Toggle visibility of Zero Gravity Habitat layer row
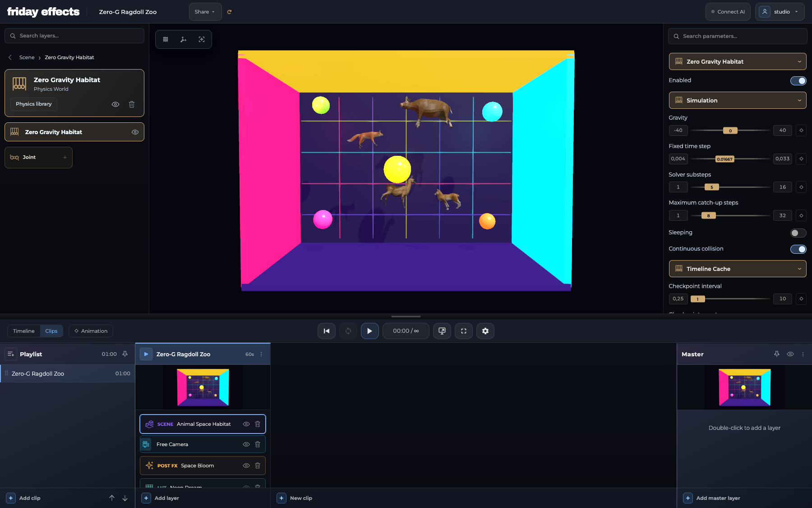This screenshot has height=508, width=812. click(x=135, y=132)
